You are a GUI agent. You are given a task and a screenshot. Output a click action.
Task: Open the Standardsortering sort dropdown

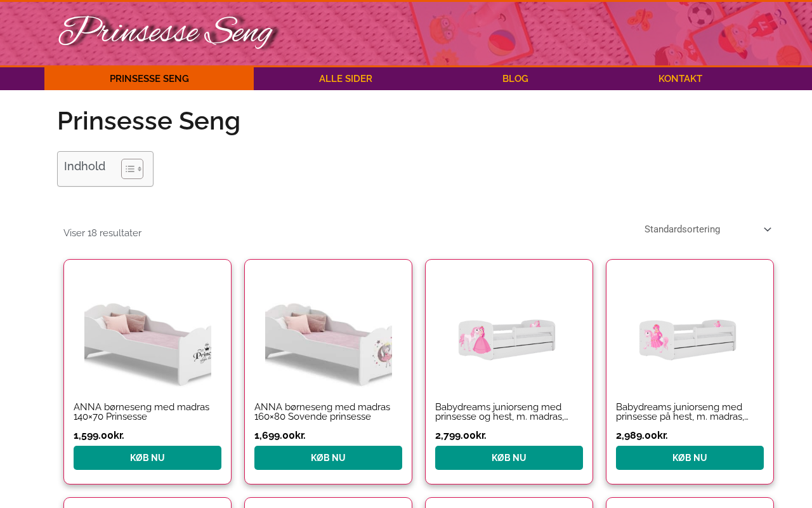[698, 229]
